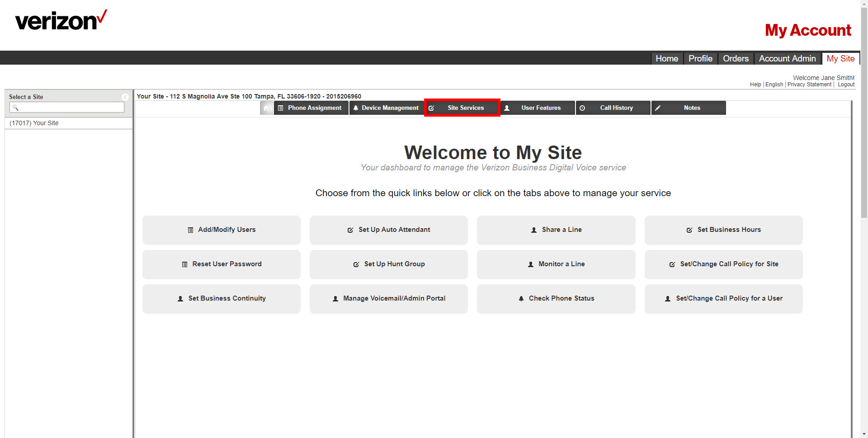Switch to the Site Services tab
868x438 pixels.
(x=462, y=108)
